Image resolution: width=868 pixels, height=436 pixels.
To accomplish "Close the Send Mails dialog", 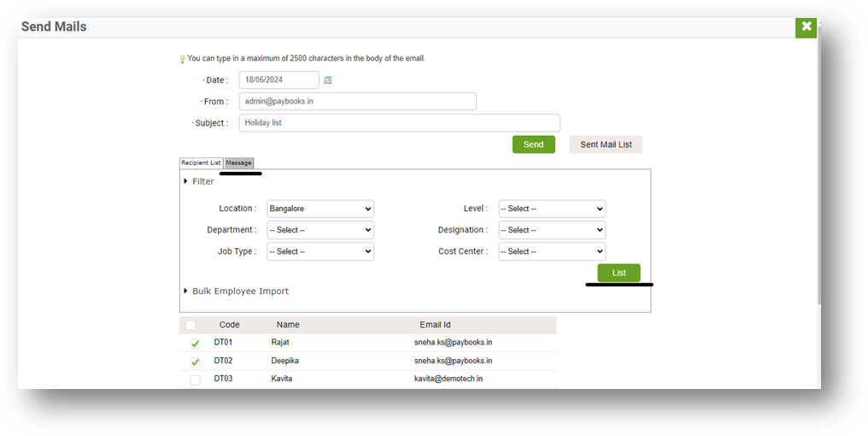I will pyautogui.click(x=806, y=27).
